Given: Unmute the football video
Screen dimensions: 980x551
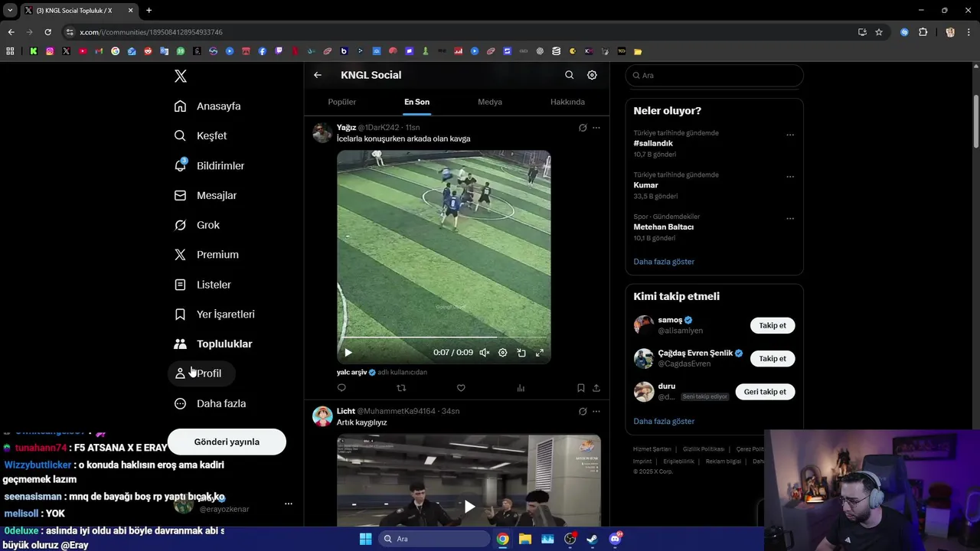Looking at the screenshot, I should (x=484, y=353).
